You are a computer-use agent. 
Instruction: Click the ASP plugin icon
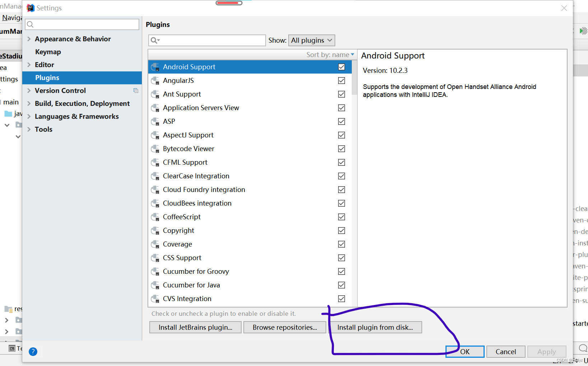(155, 121)
